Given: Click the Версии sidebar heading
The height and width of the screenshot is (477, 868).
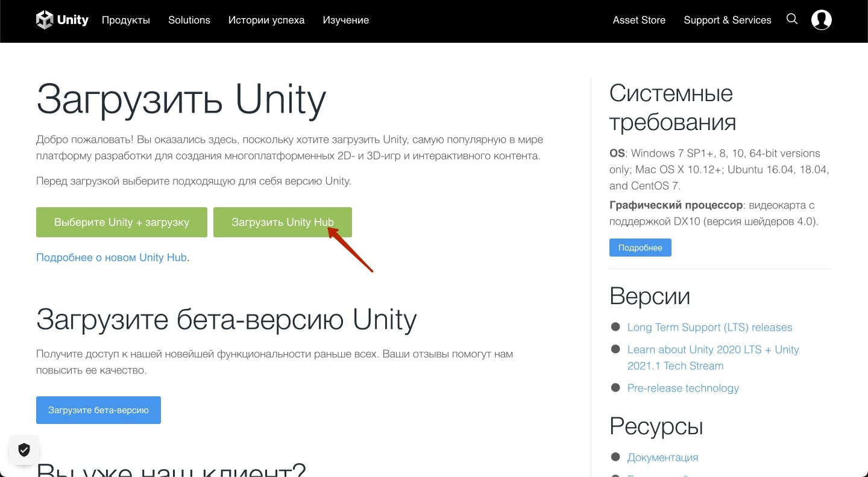Looking at the screenshot, I should (x=650, y=296).
